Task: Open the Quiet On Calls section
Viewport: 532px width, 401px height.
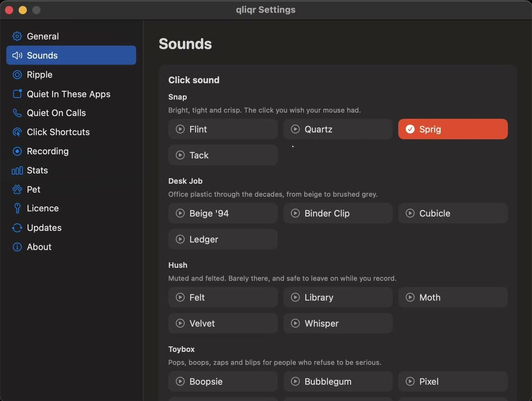Action: tap(71, 113)
